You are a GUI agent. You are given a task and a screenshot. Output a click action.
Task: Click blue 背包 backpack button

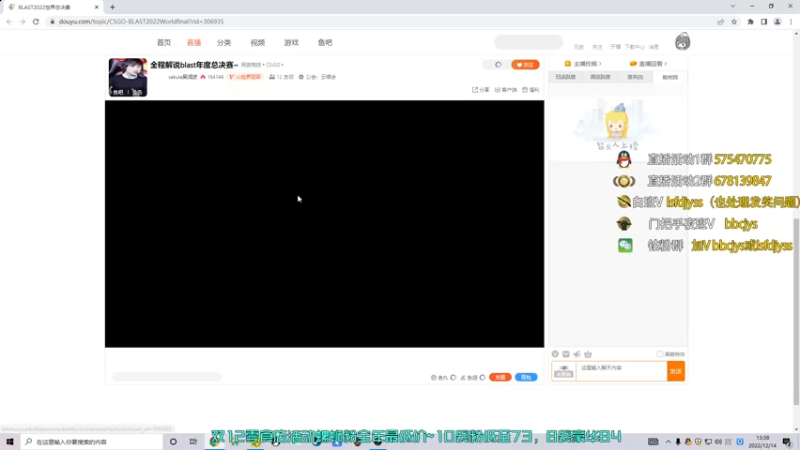pyautogui.click(x=526, y=377)
